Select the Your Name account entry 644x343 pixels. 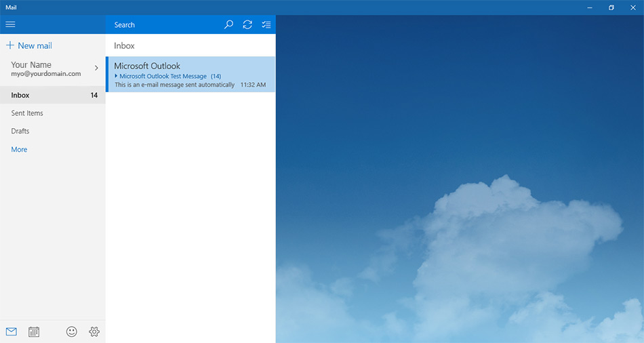(x=53, y=68)
